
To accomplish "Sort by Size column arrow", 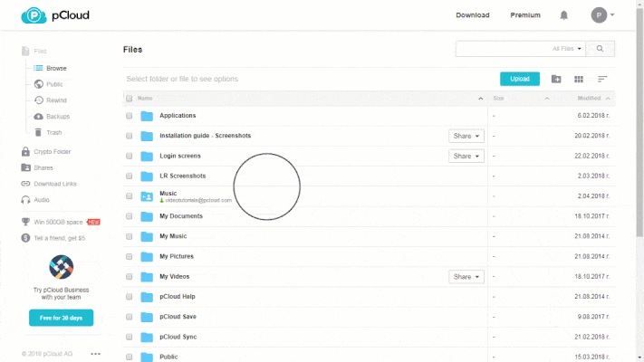I will pos(547,99).
